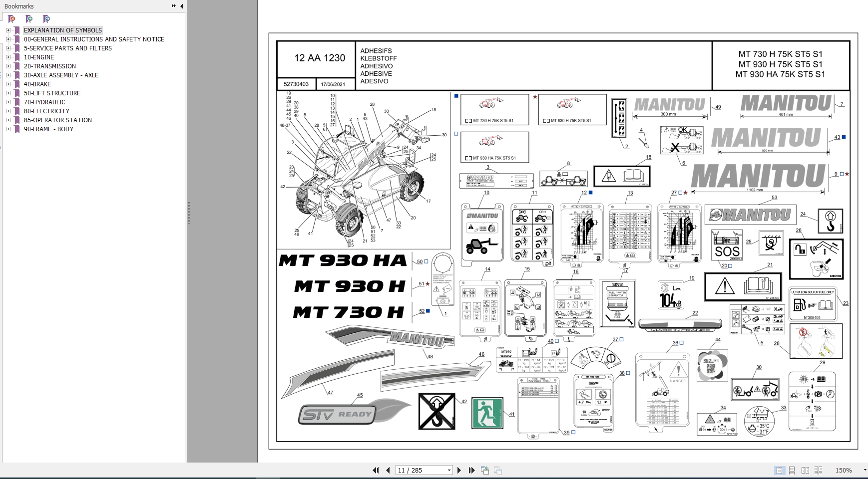Select the 30-AXLE ASSEMBLY - AXLE bookmark

coord(61,75)
